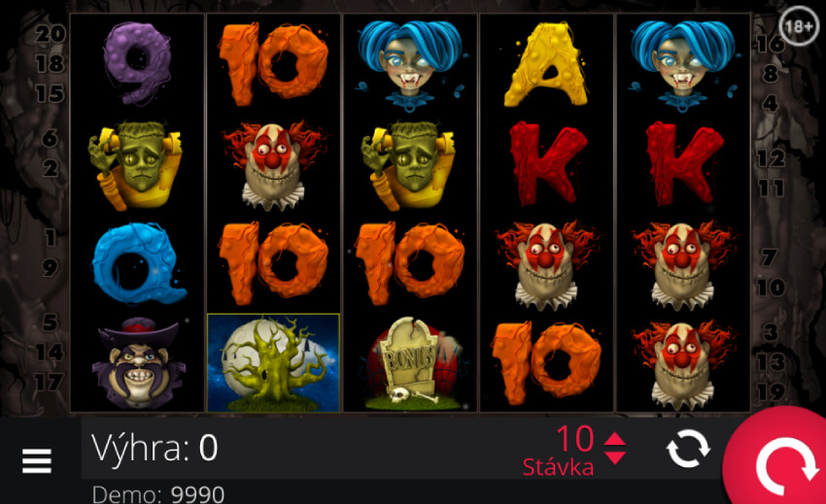826x504 pixels.
Task: Click the blue-haired vampire in fifth reel
Action: [683, 64]
